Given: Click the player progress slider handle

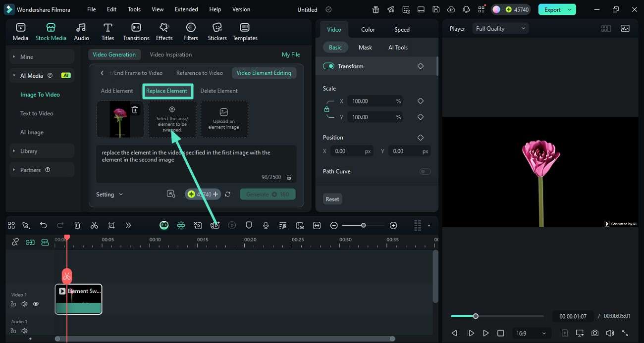Looking at the screenshot, I should point(476,316).
